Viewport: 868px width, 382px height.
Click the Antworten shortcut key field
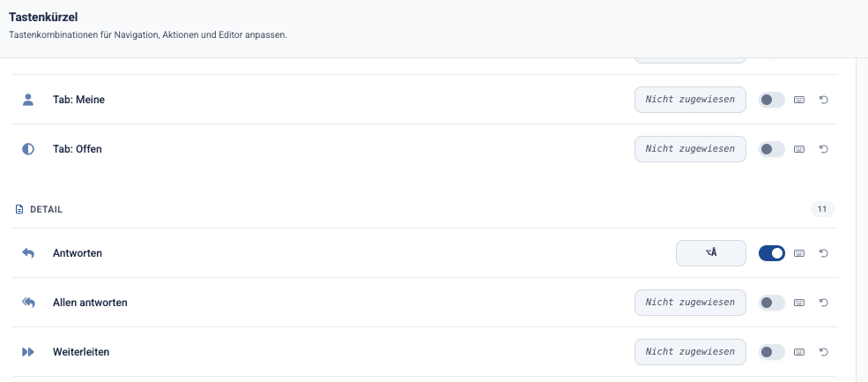[x=711, y=253]
